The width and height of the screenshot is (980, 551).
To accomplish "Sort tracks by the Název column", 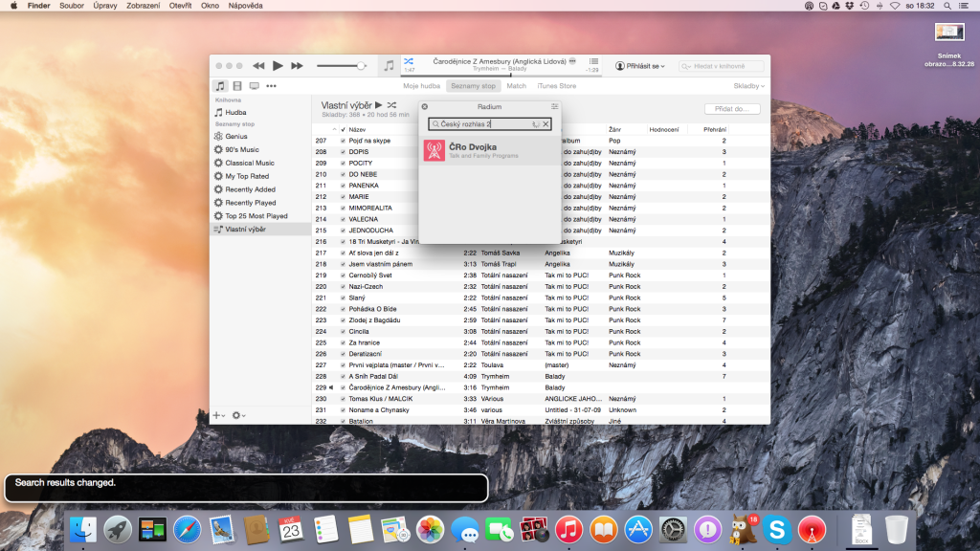I will tap(358, 129).
